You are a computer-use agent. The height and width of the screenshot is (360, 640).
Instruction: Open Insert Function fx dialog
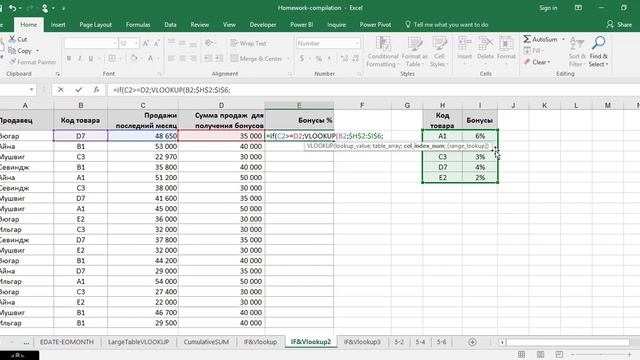click(x=96, y=90)
